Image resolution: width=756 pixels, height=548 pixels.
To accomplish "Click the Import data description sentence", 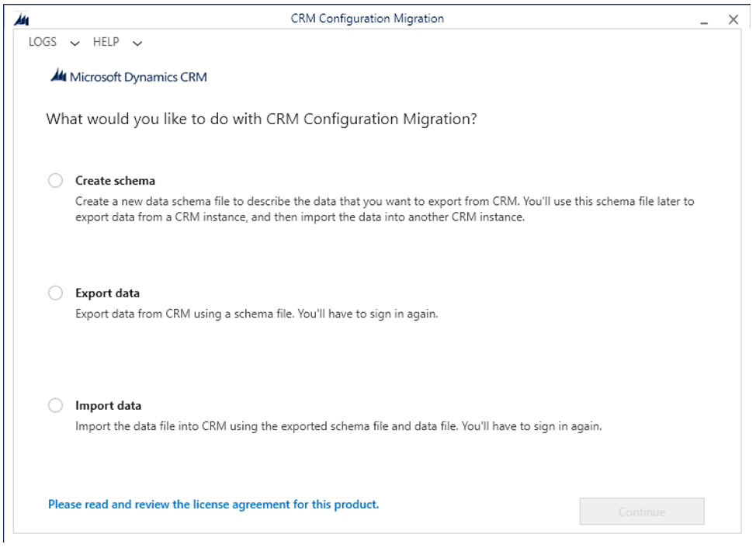I will tap(338, 426).
